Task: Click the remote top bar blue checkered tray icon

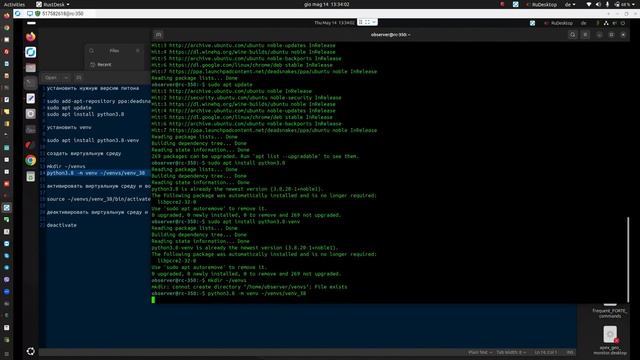Action: 532,23
